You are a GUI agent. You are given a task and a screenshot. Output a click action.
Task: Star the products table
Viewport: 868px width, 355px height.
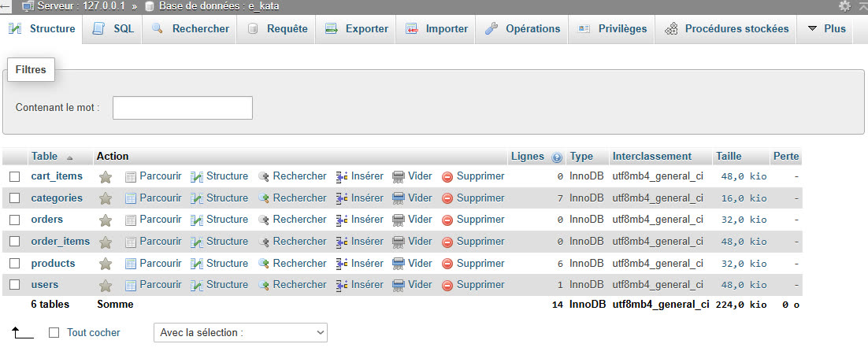pos(106,264)
